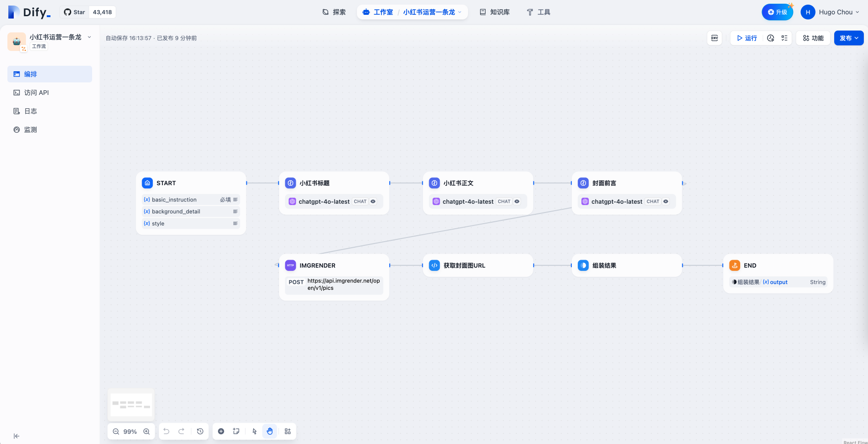The image size is (868, 444).
Task: Click the zoom out magnifier icon
Action: point(116,431)
